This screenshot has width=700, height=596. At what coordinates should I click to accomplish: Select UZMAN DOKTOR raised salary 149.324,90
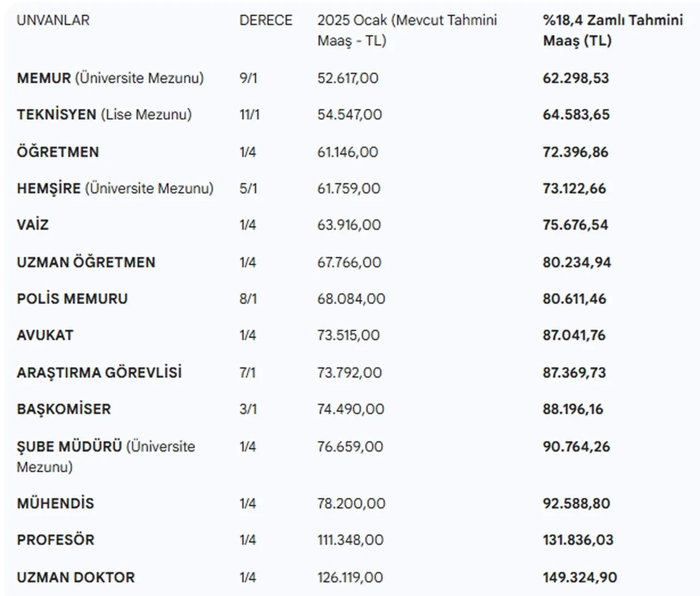tap(580, 577)
